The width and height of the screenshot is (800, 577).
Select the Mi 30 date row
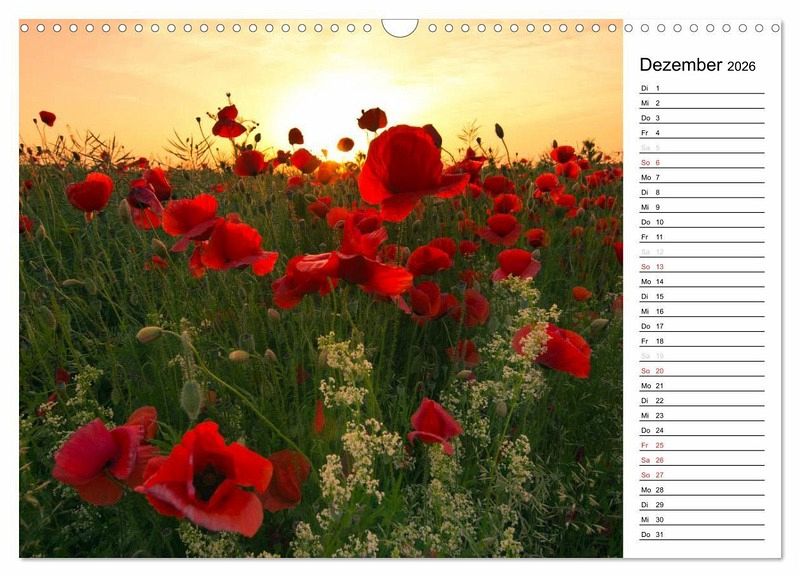(702, 519)
